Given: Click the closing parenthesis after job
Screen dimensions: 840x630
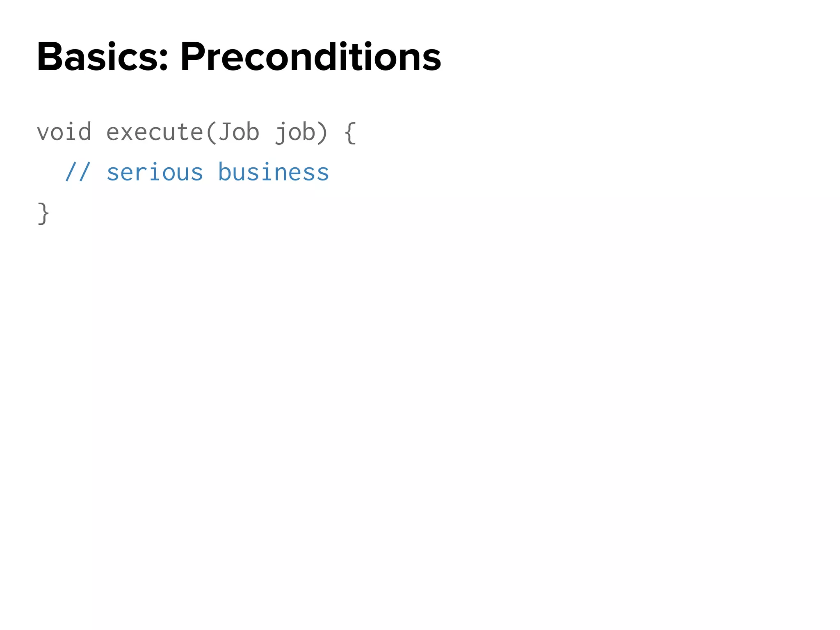Looking at the screenshot, I should coord(322,132).
